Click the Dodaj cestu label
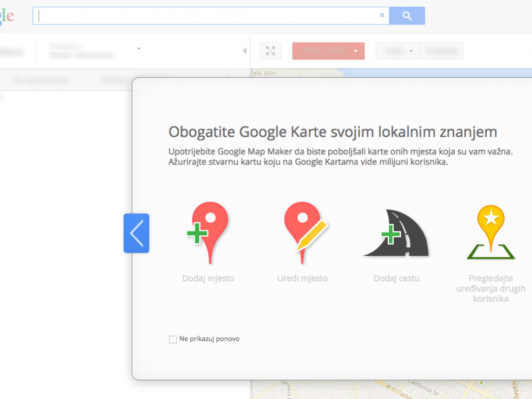 [x=396, y=279]
